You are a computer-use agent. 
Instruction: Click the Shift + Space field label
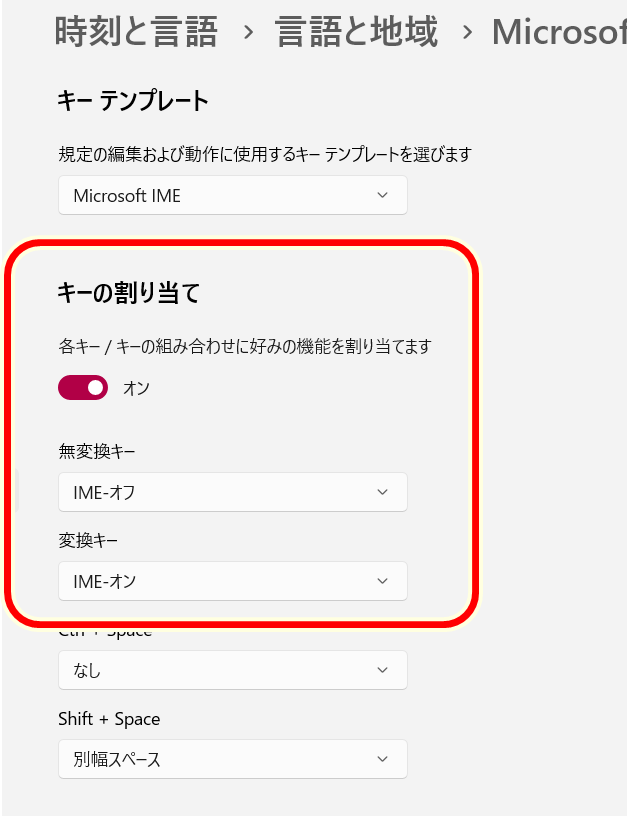point(109,719)
